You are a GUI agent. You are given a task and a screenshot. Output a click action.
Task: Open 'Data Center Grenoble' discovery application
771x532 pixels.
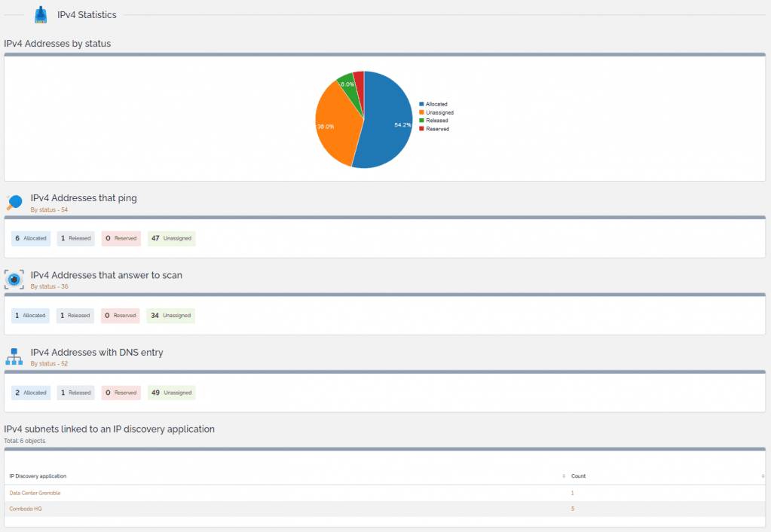[x=34, y=492]
